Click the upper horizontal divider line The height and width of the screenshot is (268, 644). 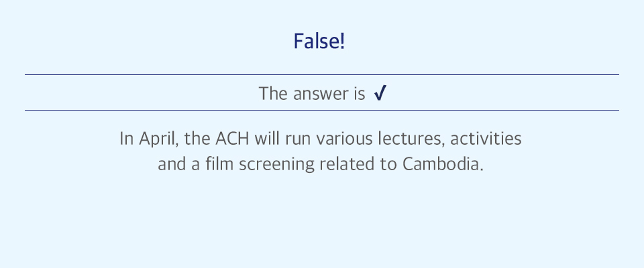[x=322, y=74]
